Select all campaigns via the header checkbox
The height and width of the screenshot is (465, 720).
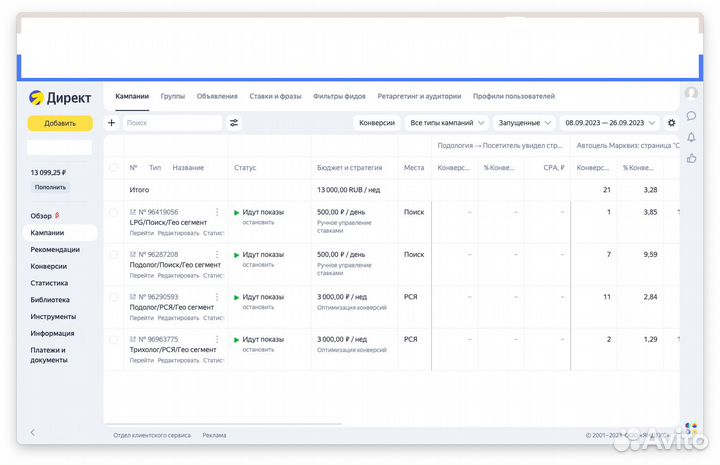pos(113,168)
